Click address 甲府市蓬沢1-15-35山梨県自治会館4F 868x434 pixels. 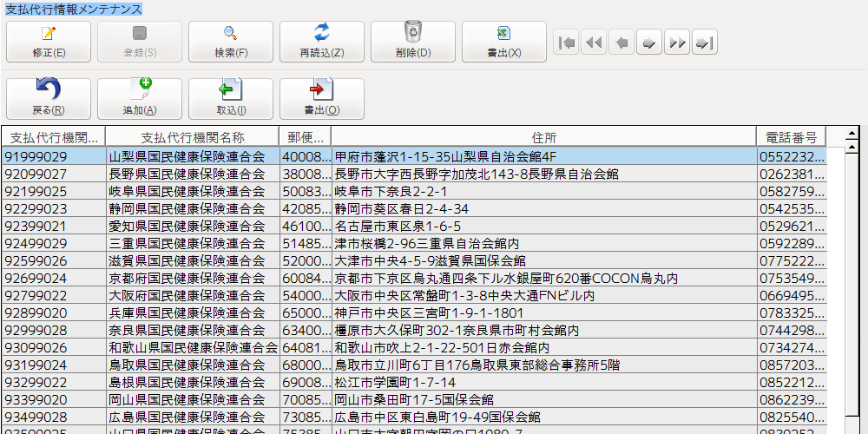click(543, 156)
